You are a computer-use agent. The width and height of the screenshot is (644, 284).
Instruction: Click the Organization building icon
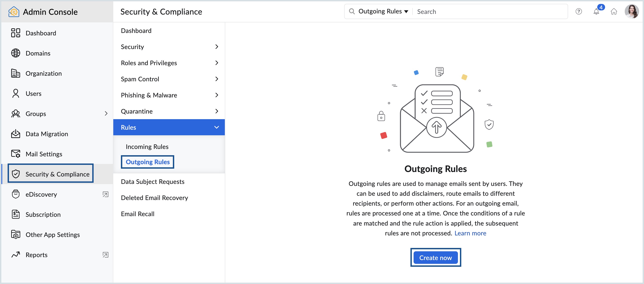click(x=15, y=73)
